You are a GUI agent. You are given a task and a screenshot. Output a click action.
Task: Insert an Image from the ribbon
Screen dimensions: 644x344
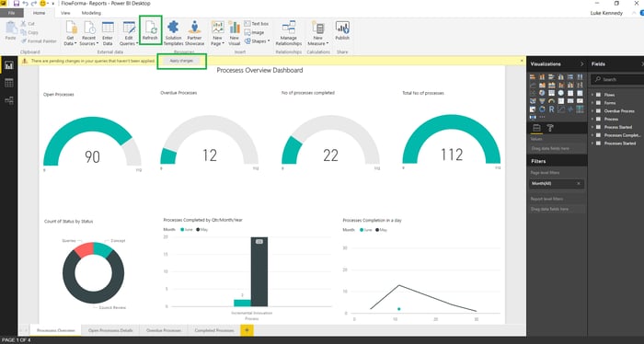(x=255, y=32)
